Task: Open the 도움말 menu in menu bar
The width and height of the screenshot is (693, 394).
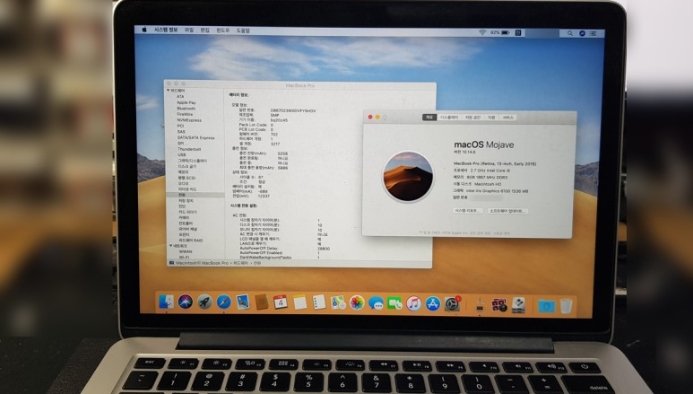Action: click(243, 31)
